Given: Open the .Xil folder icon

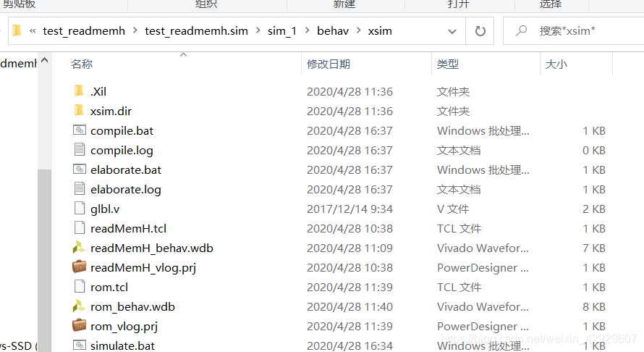Looking at the screenshot, I should coord(79,91).
